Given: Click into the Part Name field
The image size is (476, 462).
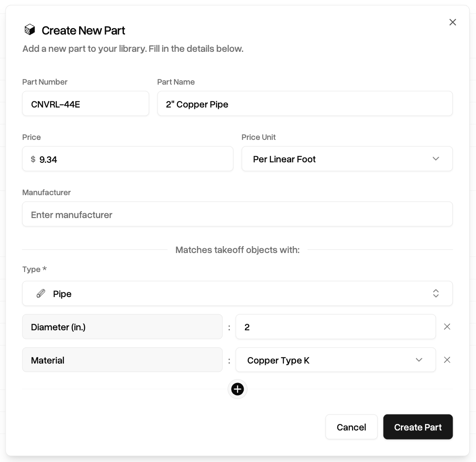Looking at the screenshot, I should point(305,104).
